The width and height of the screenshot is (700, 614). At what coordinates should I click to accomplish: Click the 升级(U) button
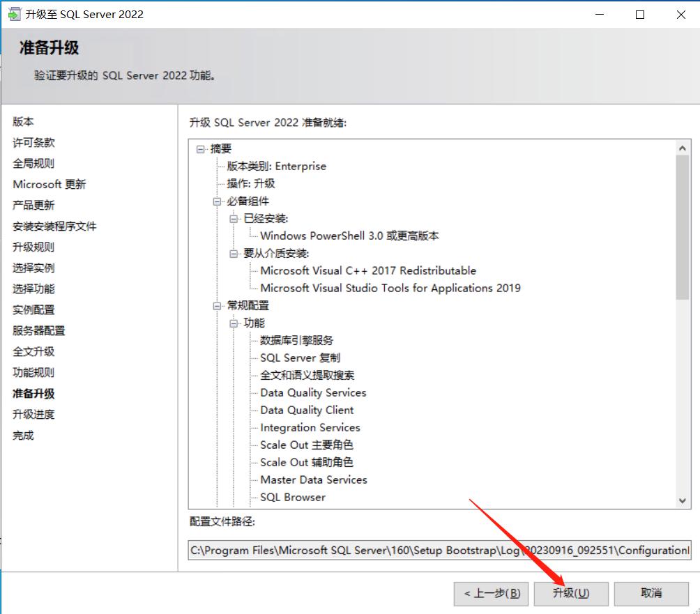click(571, 593)
